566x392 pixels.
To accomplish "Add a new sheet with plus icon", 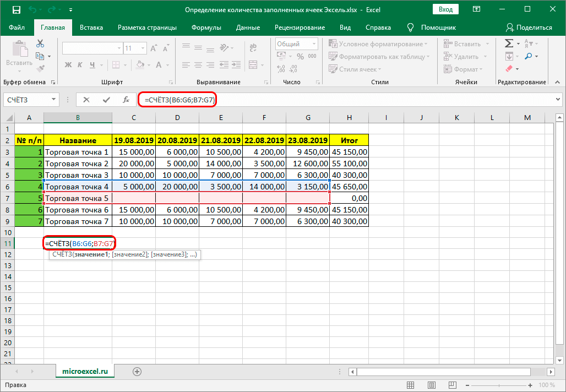I will [137, 372].
